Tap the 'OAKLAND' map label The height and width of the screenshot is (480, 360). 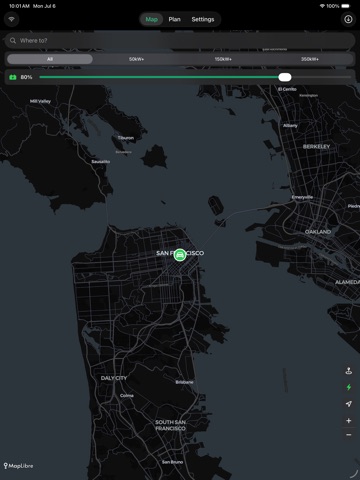click(x=318, y=232)
